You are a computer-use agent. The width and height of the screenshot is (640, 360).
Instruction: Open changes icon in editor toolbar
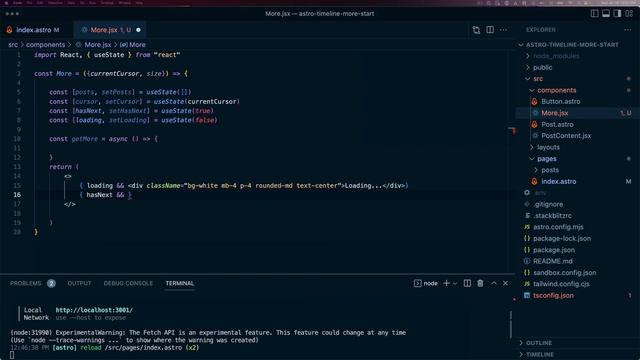[476, 30]
